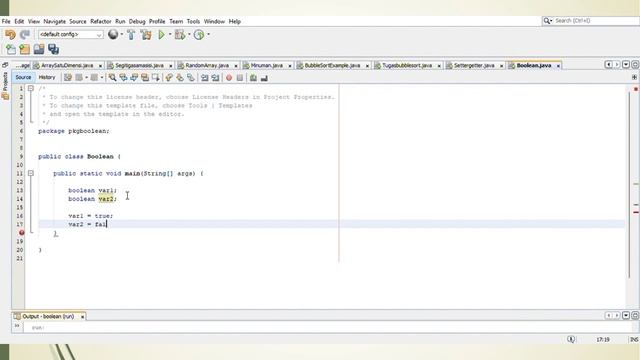Viewport: 640px width, 360px height.
Task: Click the Uncomment icon in editor toolbar
Action: click(264, 78)
